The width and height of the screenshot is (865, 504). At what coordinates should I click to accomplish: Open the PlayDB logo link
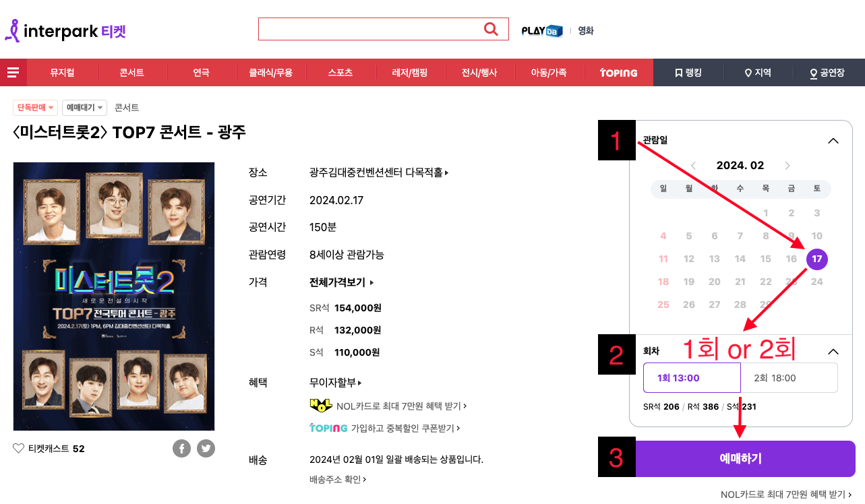point(542,30)
